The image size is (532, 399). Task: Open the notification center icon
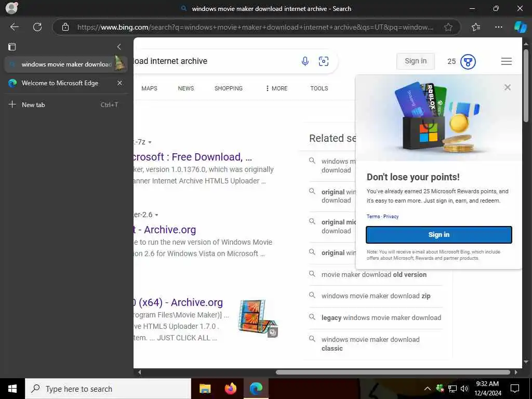[515, 389]
